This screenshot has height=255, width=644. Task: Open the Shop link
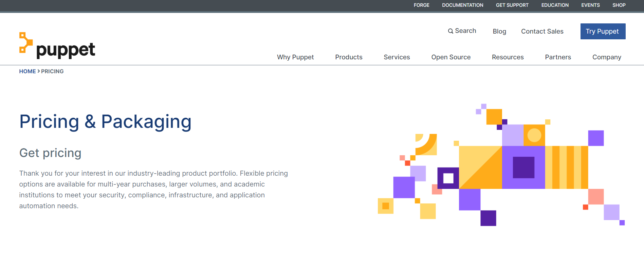[x=619, y=5]
